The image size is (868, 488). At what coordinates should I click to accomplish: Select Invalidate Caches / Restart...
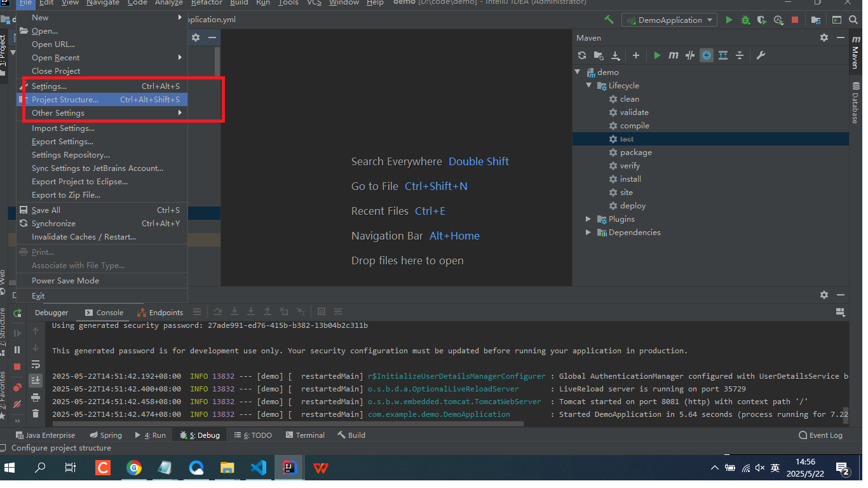[x=102, y=236]
